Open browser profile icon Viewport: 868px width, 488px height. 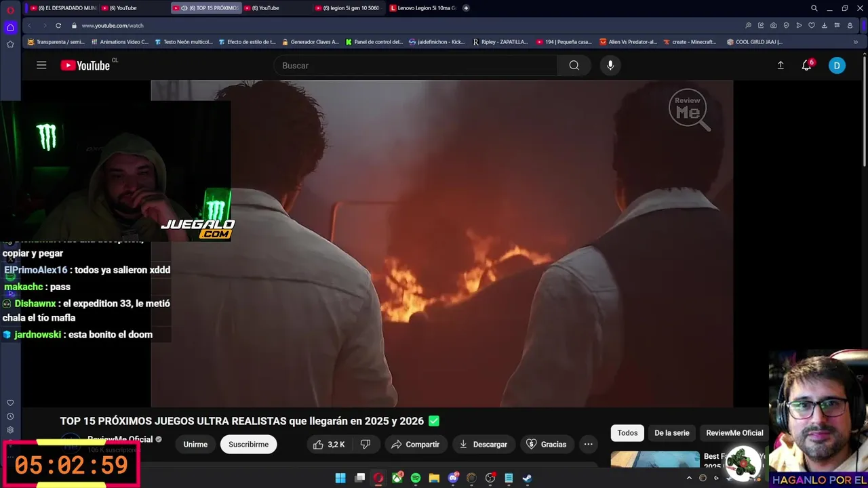(850, 25)
